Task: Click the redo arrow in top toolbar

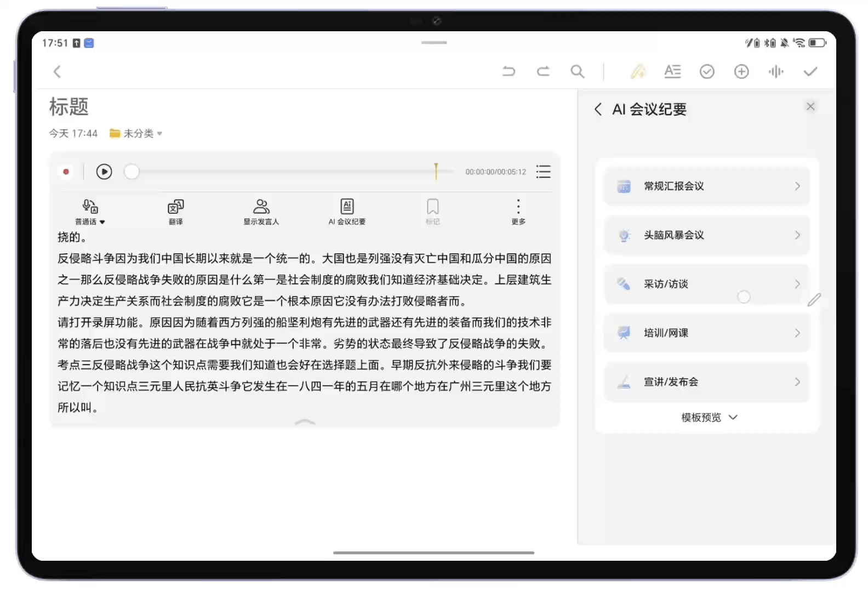Action: (543, 71)
